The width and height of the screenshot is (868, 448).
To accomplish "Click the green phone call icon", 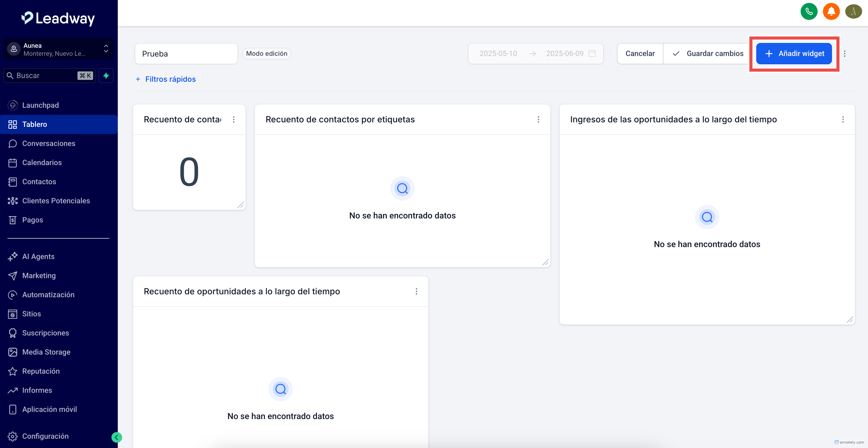I will (x=809, y=12).
